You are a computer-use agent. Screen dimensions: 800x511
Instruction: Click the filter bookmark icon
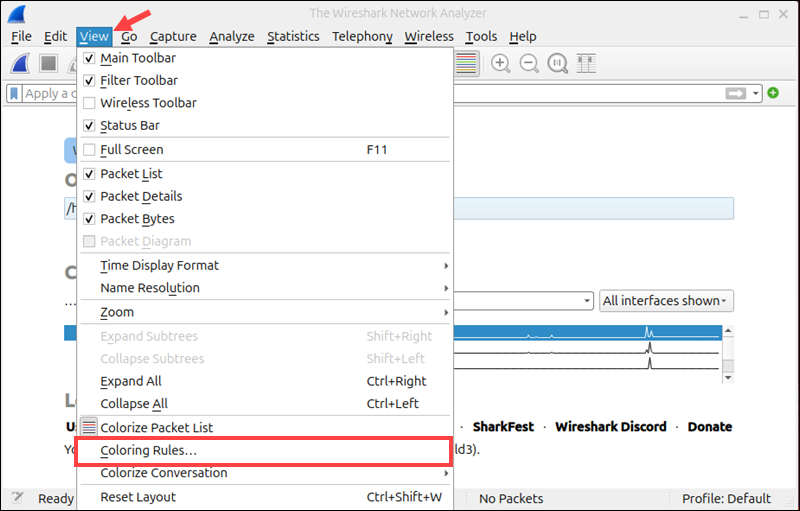(14, 93)
